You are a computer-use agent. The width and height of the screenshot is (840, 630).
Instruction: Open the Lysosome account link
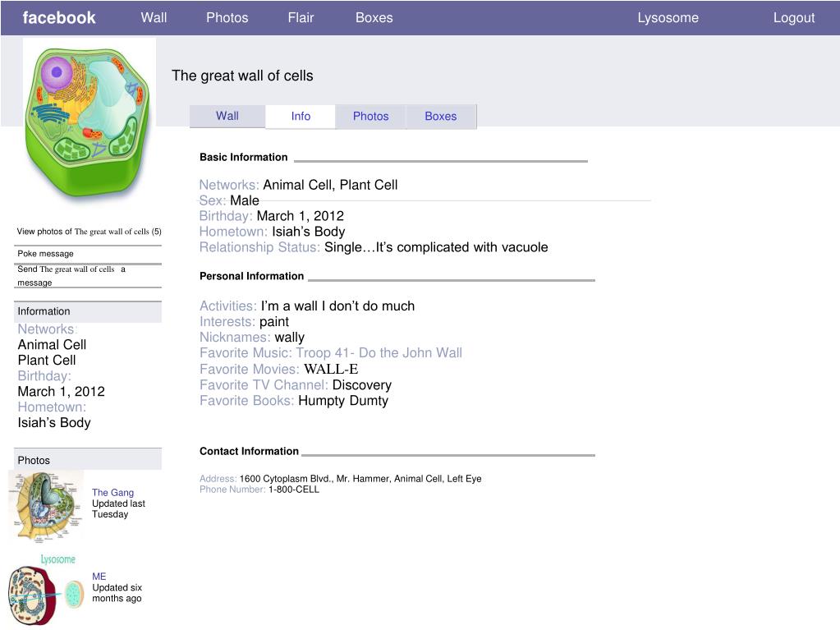668,18
